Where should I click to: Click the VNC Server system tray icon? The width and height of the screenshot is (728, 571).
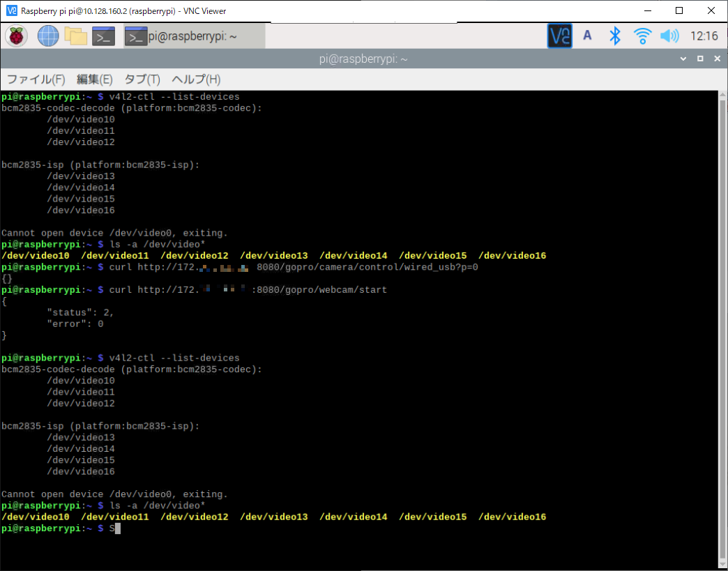[x=559, y=36]
